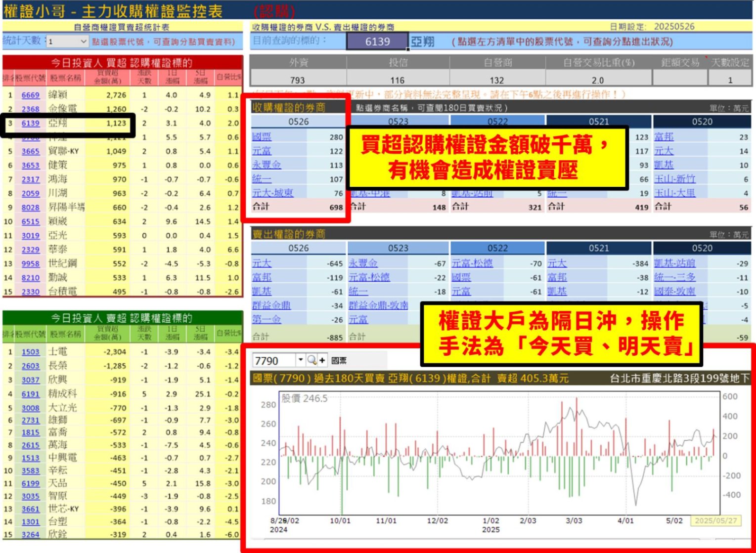Click the 自營商 value 132 cell
The image size is (756, 553).
[497, 80]
